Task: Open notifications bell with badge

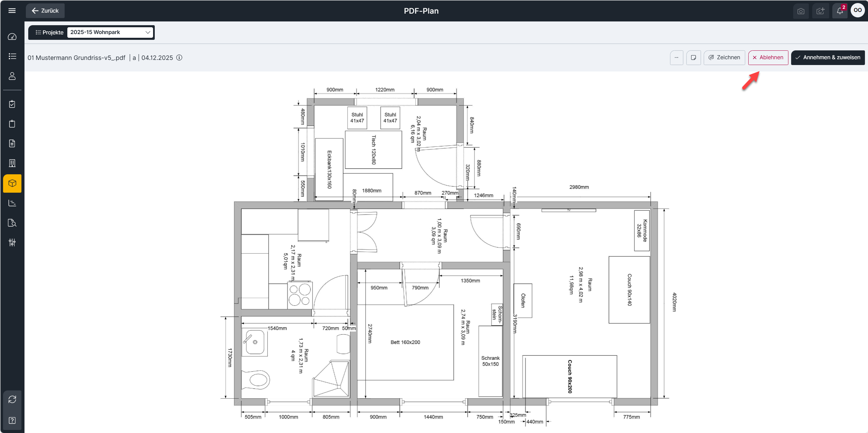Action: pyautogui.click(x=840, y=11)
